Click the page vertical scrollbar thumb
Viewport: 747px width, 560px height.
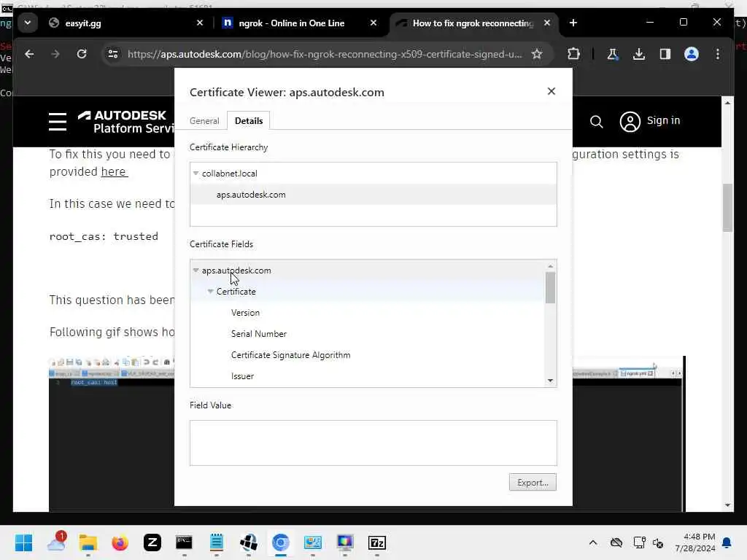(x=727, y=208)
